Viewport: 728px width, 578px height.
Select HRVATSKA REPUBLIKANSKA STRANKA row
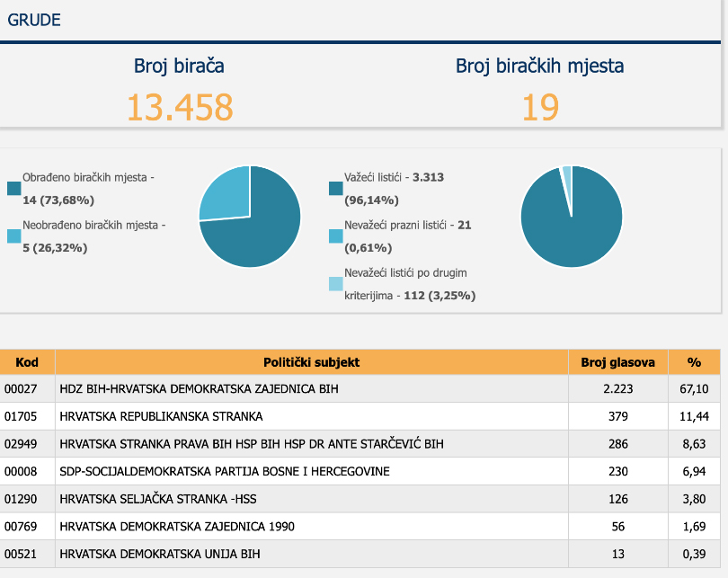pos(360,416)
